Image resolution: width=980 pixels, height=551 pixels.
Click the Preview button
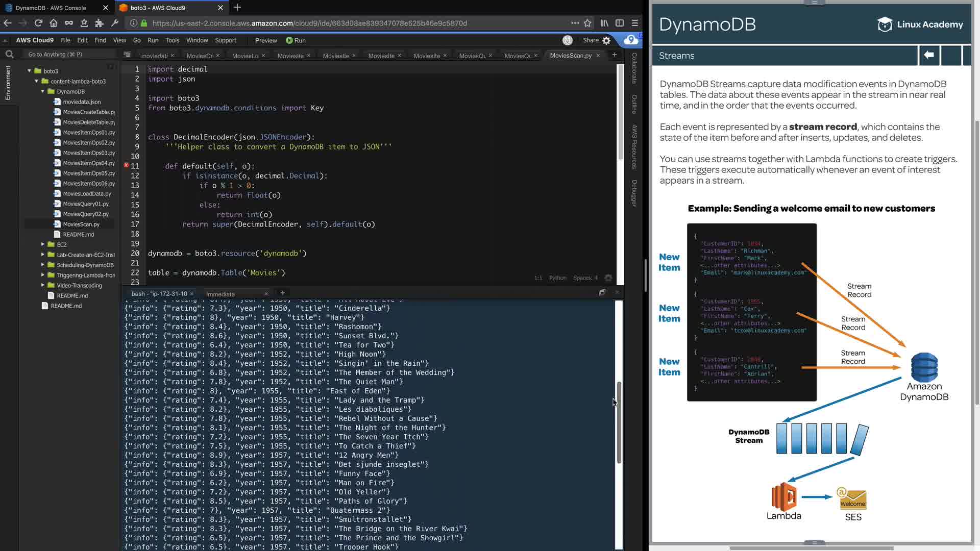pyautogui.click(x=266, y=40)
